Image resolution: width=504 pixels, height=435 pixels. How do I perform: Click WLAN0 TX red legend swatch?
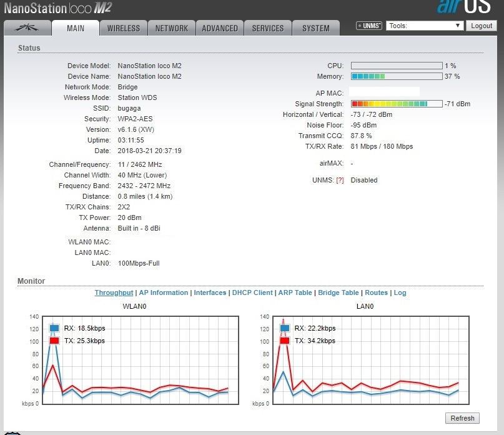pyautogui.click(x=54, y=341)
